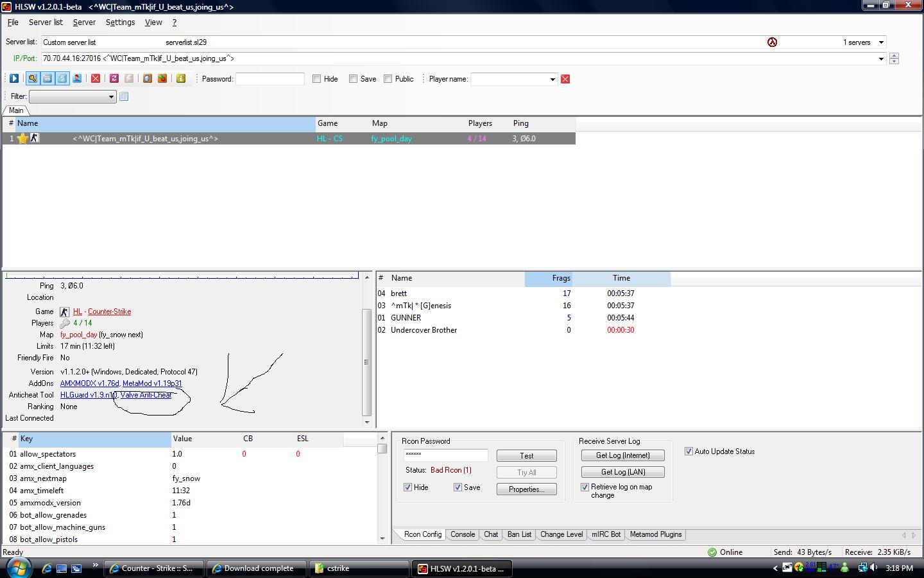The image size is (924, 578).
Task: Clear player name with the red X icon
Action: [x=565, y=79]
